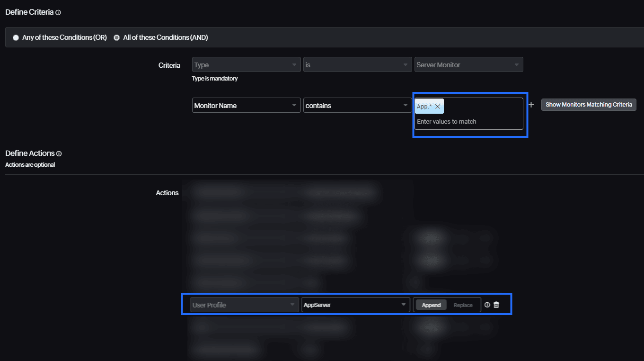Select All of these Conditions (AND)
This screenshot has height=361, width=644.
(117, 37)
